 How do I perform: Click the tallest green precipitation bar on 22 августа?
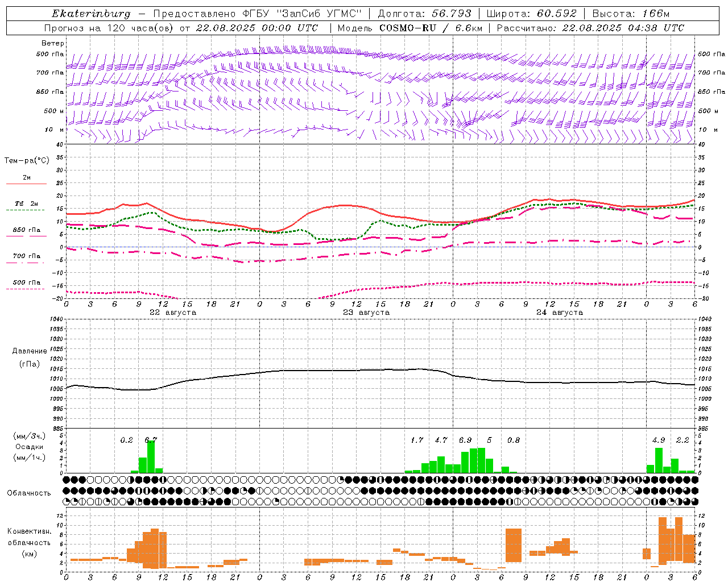[x=151, y=456]
